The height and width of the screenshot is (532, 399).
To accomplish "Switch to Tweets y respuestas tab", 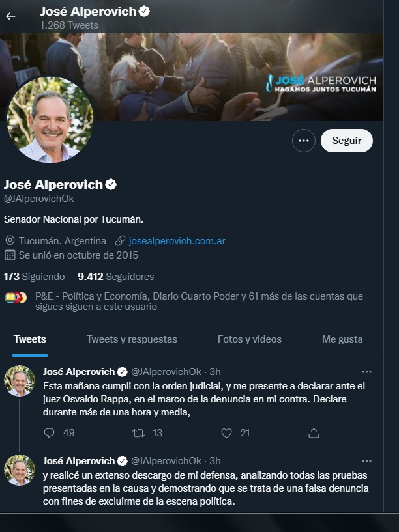I will (x=132, y=339).
